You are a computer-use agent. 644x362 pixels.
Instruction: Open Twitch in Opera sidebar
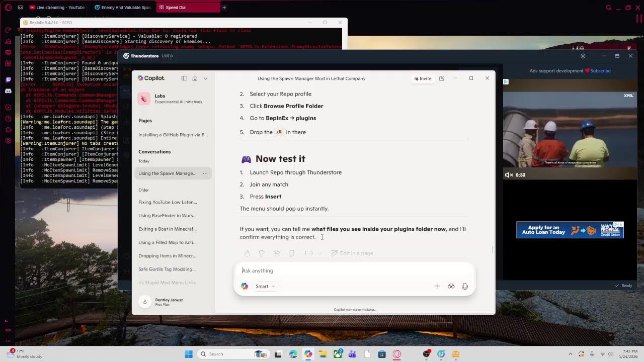8,80
